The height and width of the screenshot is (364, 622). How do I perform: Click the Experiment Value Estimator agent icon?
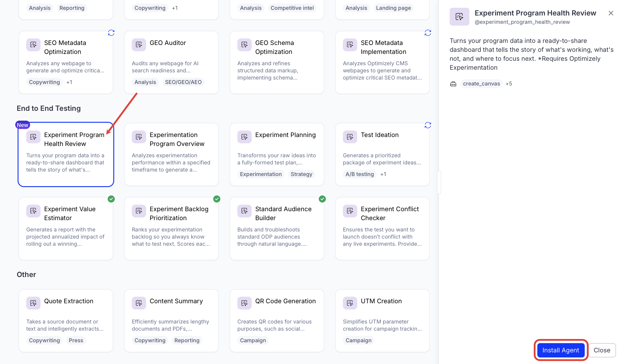pyautogui.click(x=33, y=211)
